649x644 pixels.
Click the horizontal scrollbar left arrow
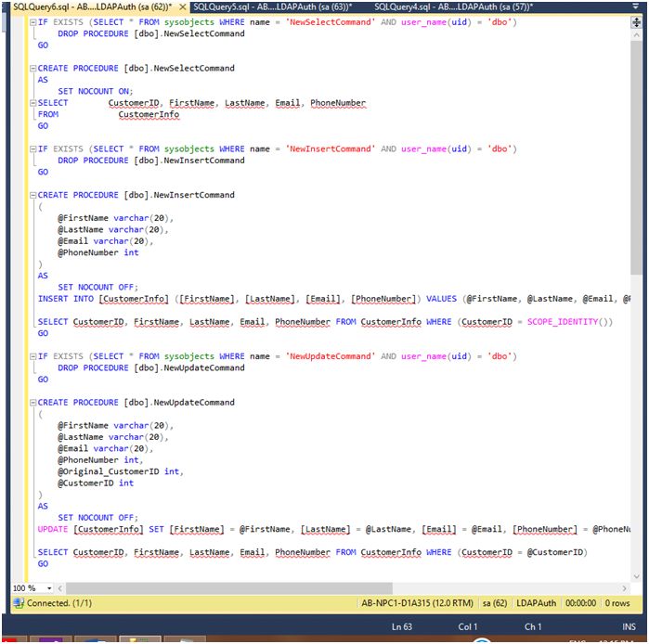click(x=60, y=588)
